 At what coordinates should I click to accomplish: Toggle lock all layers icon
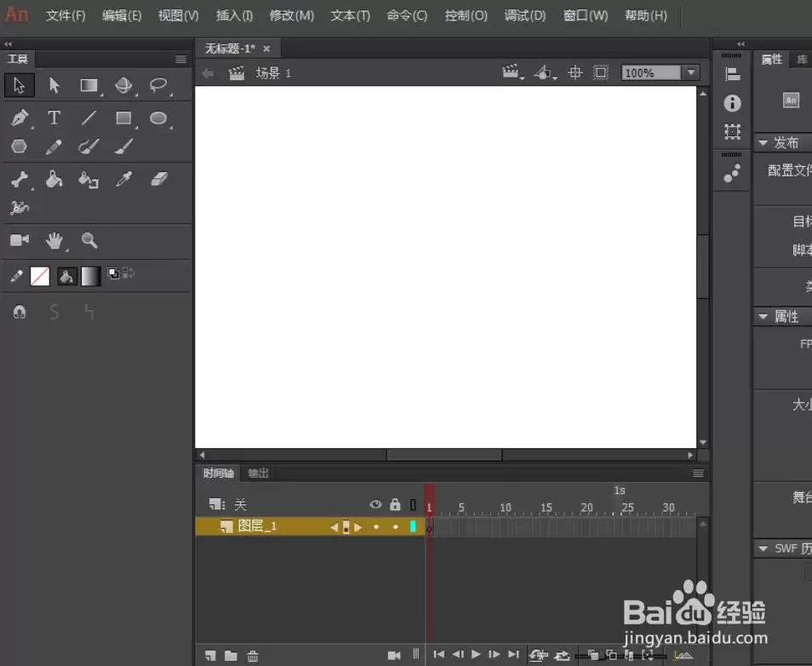(395, 504)
